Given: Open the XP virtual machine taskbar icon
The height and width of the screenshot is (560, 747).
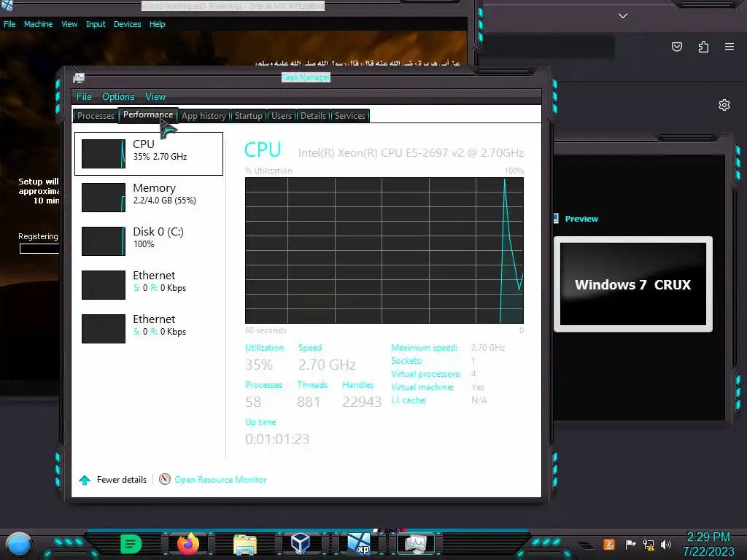Looking at the screenshot, I should pyautogui.click(x=359, y=544).
